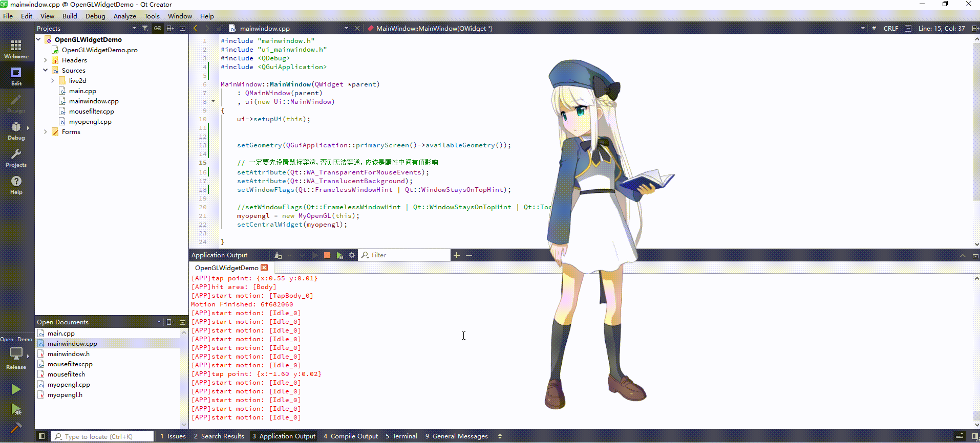The image size is (980, 443).
Task: Build project with the hammer icon
Action: (16, 427)
